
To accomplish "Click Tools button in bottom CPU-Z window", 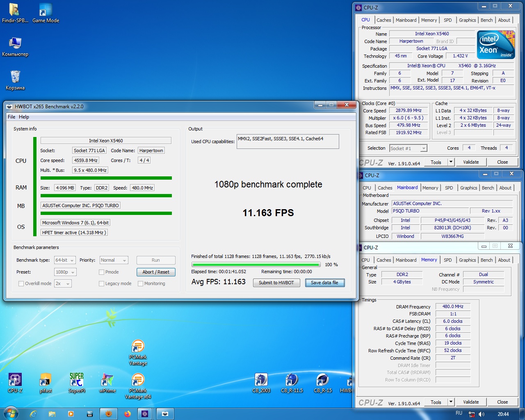I will 436,402.
